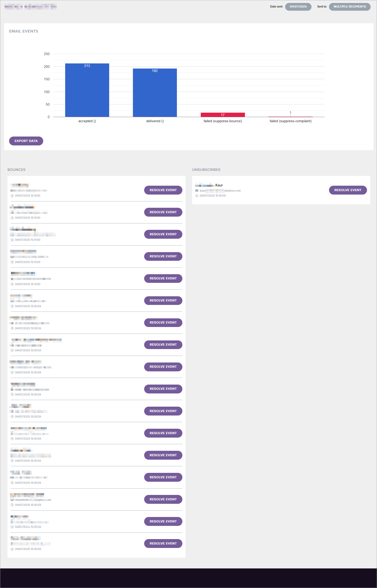Click the failed (suppress-complaint) axis label
This screenshot has height=588, width=377.
(290, 121)
